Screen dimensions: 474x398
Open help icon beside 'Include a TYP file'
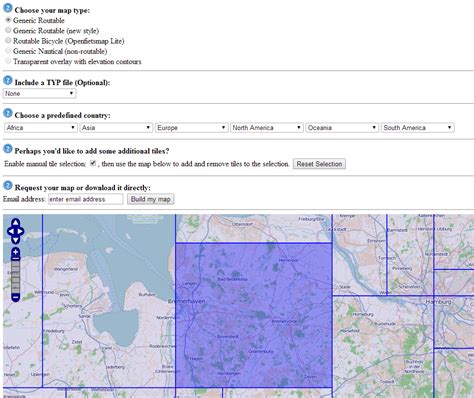[7, 80]
